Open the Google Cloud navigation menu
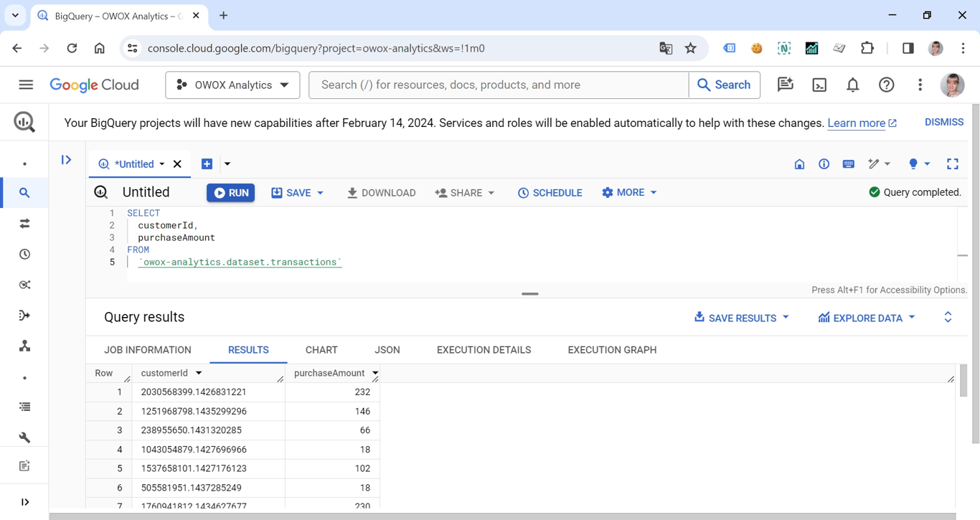The image size is (980, 520). pyautogui.click(x=26, y=85)
